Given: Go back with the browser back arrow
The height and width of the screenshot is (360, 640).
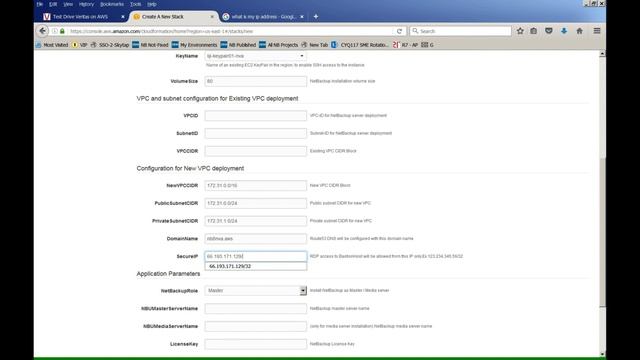Looking at the screenshot, I should click(42, 31).
